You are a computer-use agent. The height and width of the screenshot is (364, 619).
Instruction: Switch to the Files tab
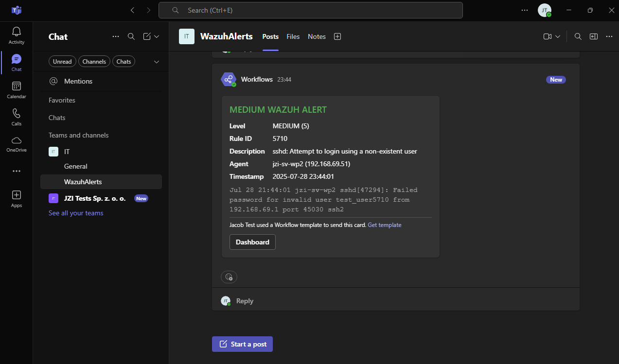[x=293, y=36]
